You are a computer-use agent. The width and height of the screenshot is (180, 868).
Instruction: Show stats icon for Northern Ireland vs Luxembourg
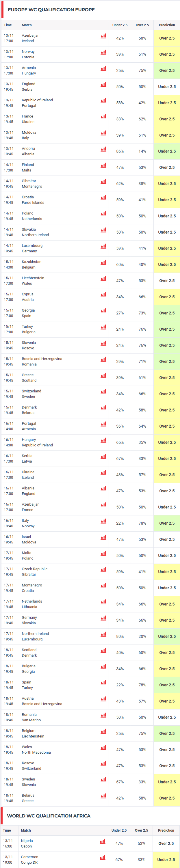103,634
